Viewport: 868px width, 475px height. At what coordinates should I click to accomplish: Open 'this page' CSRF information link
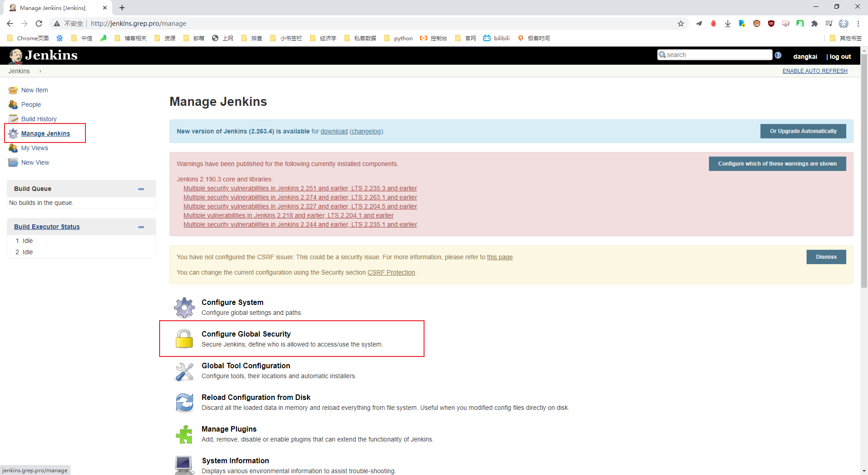pyautogui.click(x=500, y=257)
